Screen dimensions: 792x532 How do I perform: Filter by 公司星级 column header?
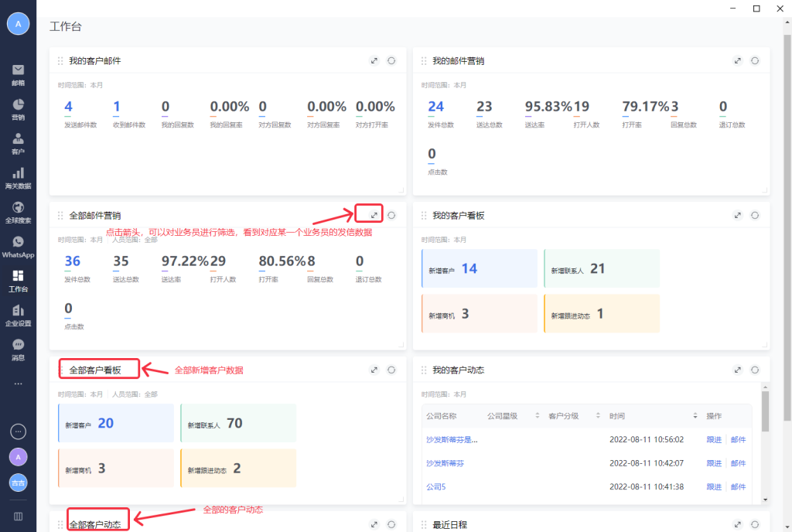click(x=538, y=416)
